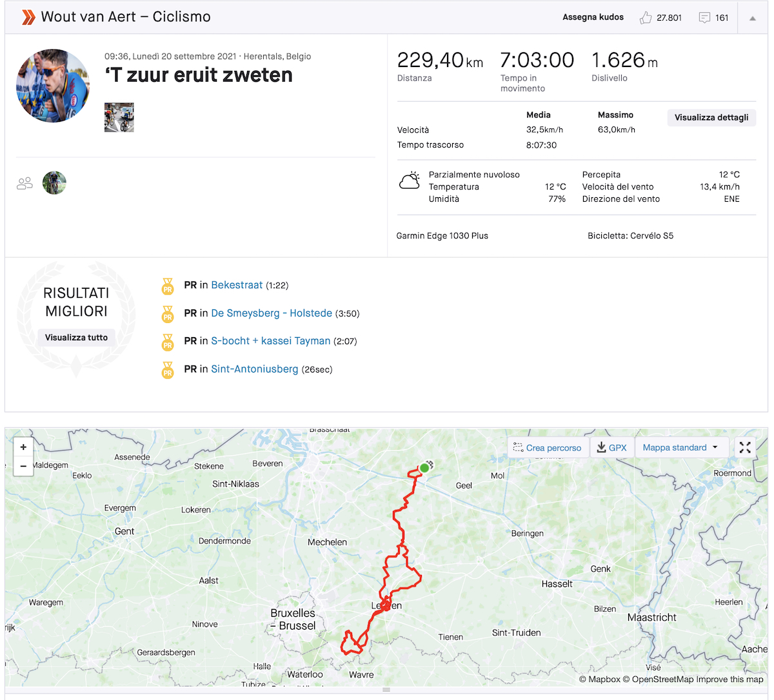This screenshot has width=774, height=700.
Task: Click Wout van Aert's profile avatar
Action: [x=53, y=86]
